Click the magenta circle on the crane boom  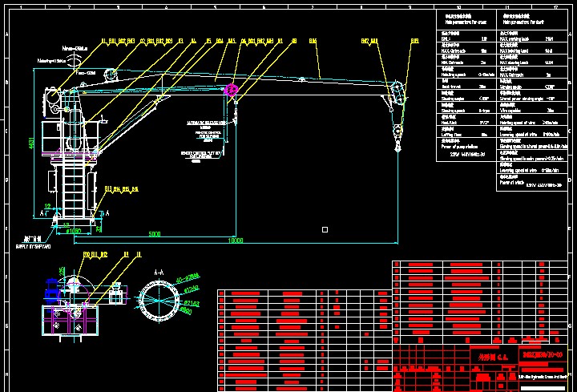(x=232, y=91)
